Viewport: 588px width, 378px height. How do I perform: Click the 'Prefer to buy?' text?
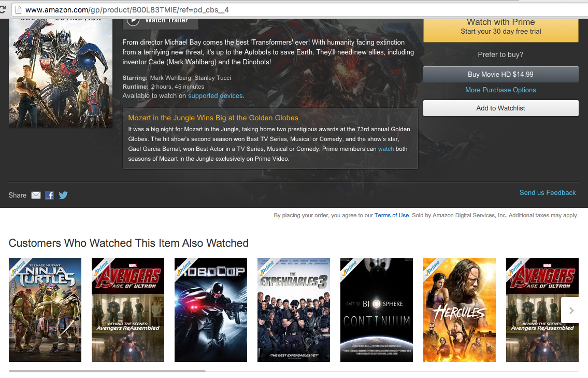pos(500,55)
